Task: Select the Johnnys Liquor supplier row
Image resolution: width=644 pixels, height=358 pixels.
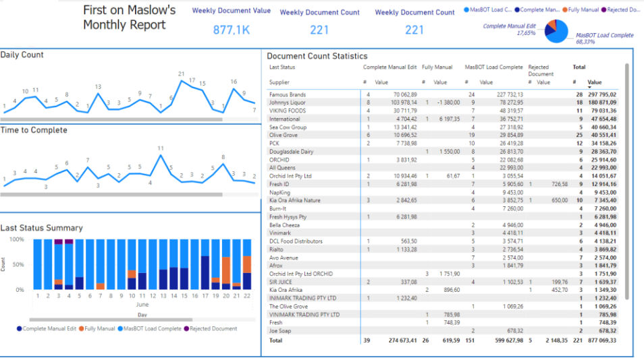Action: click(289, 102)
